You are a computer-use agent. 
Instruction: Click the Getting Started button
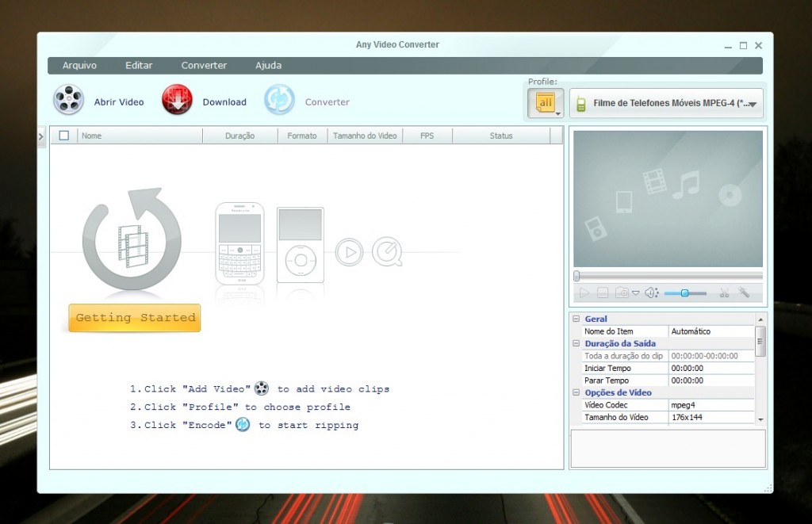[135, 317]
